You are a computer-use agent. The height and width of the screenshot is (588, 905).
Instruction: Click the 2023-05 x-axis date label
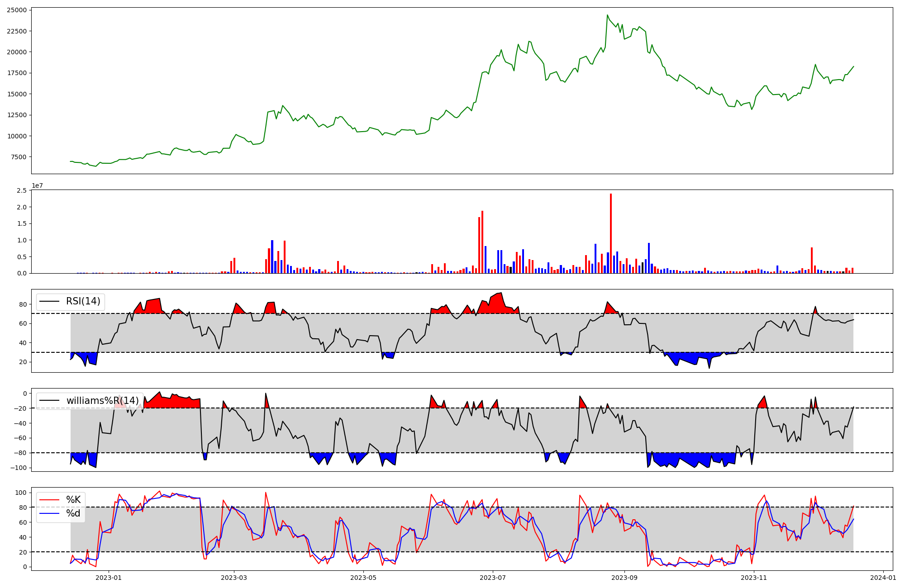click(363, 577)
